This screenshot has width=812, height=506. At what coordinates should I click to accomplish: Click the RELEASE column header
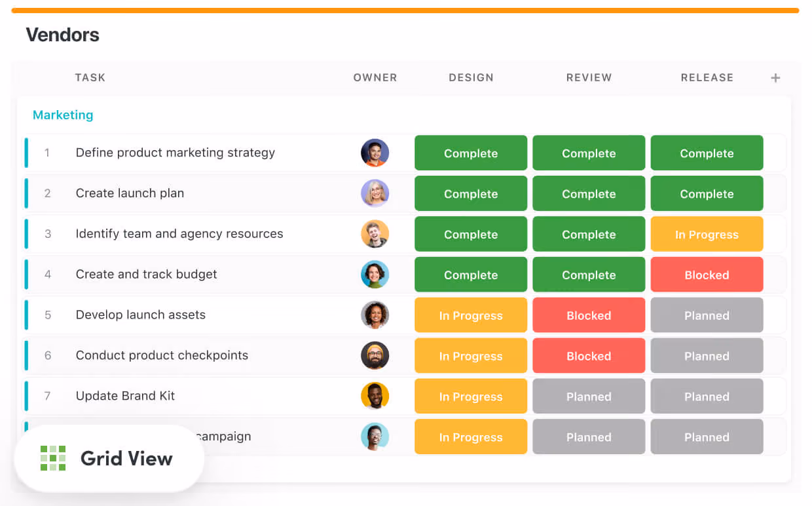click(707, 77)
